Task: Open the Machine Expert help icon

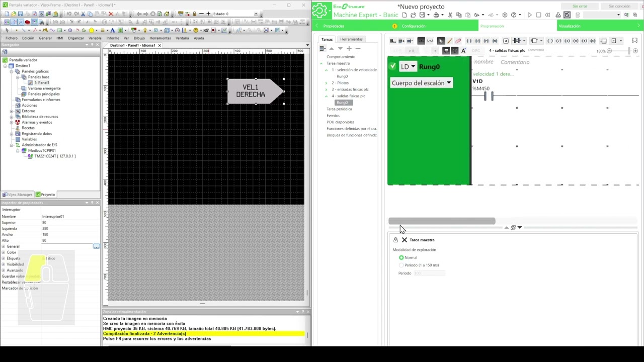Action: pyautogui.click(x=514, y=15)
